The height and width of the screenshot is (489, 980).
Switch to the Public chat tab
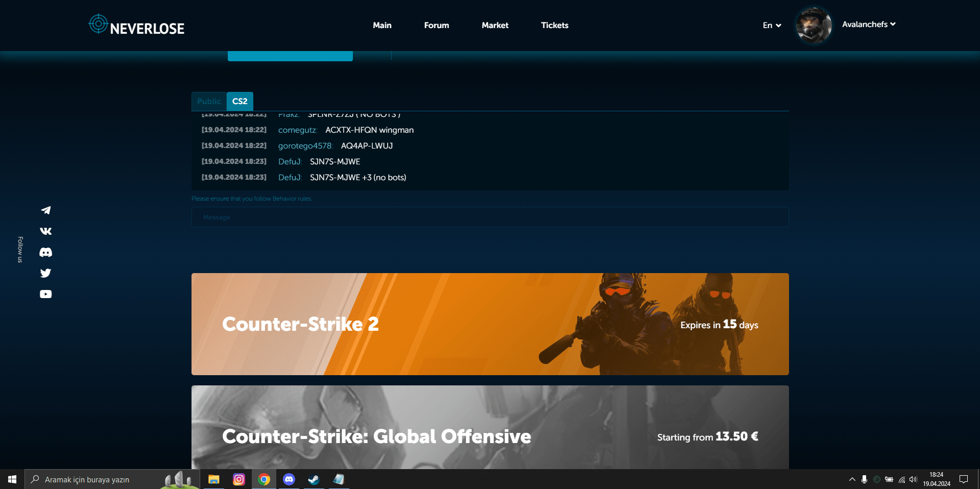coord(209,101)
